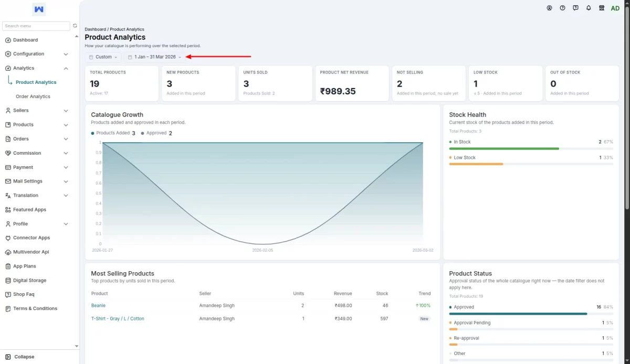Click the Orders icon in sidebar
Screen dimensions: 630x364
(8, 139)
